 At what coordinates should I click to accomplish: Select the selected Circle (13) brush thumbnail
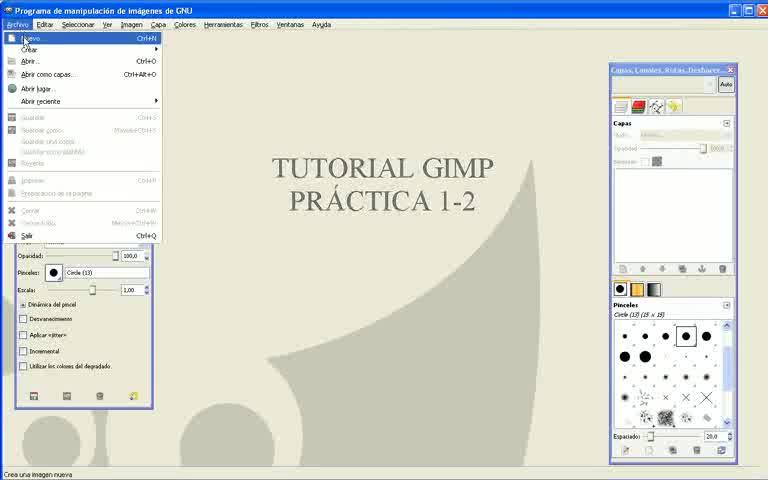(686, 336)
